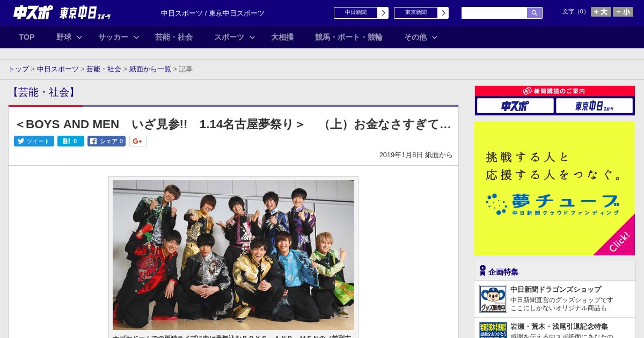Open the 東京新聞 link button
This screenshot has height=338, width=644.
click(x=416, y=13)
